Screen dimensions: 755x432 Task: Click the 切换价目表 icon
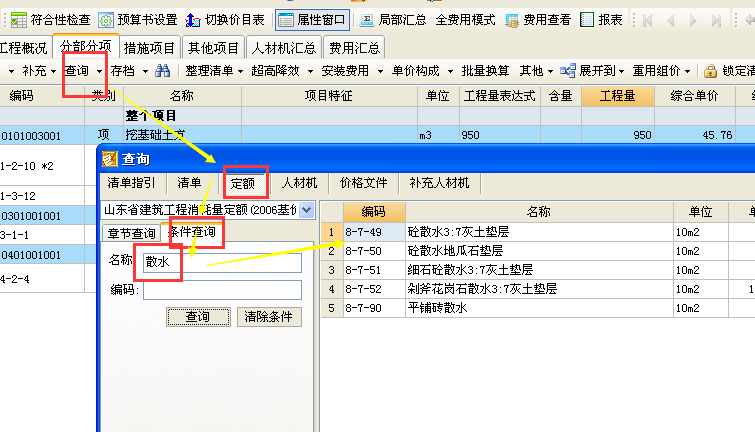click(x=193, y=20)
